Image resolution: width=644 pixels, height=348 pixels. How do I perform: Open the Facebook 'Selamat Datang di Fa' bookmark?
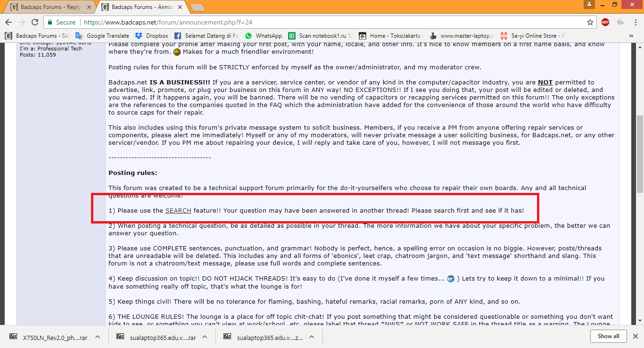[x=206, y=36]
